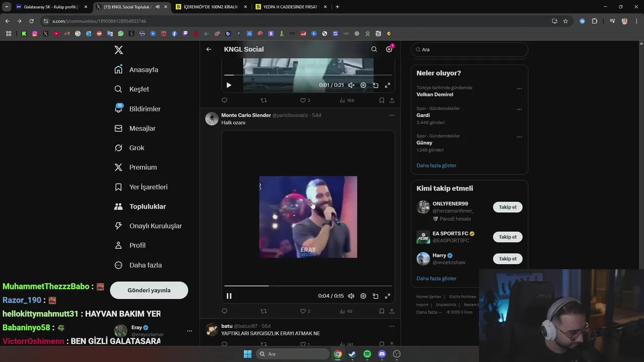Show more trends under Neler oluyor
Image resolution: width=644 pixels, height=362 pixels.
tap(436, 165)
